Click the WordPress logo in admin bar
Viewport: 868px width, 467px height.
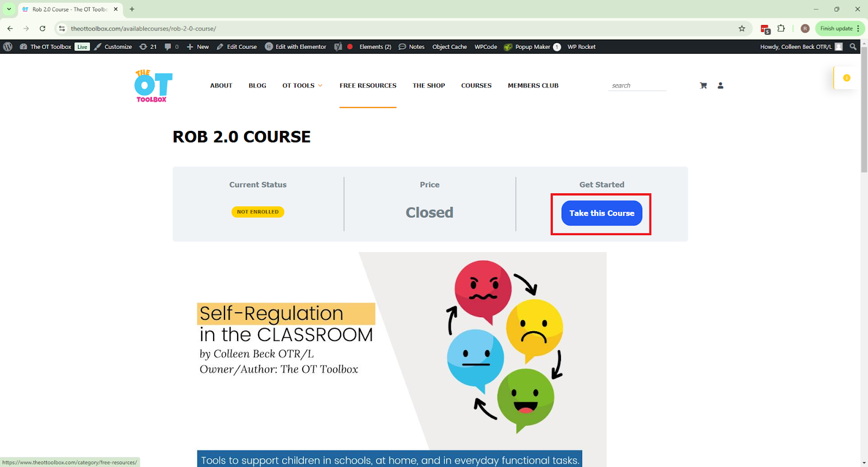[x=8, y=47]
